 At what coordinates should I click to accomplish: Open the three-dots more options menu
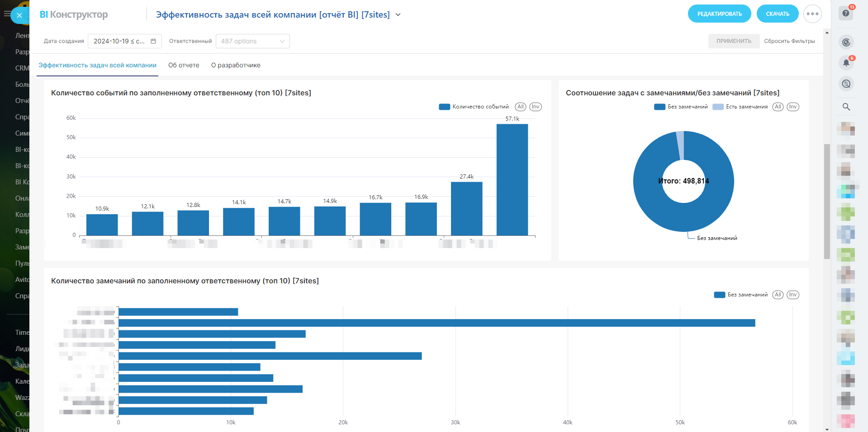pyautogui.click(x=812, y=14)
